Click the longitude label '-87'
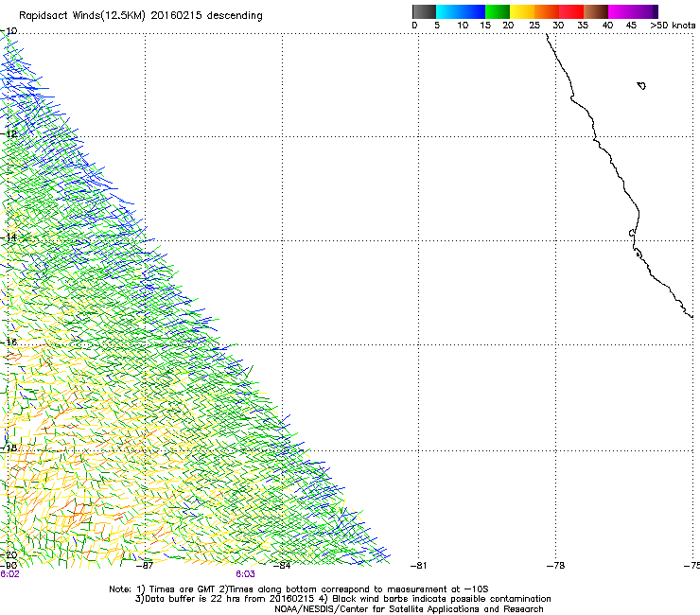Viewport: 700px width, 615px height. tap(145, 566)
